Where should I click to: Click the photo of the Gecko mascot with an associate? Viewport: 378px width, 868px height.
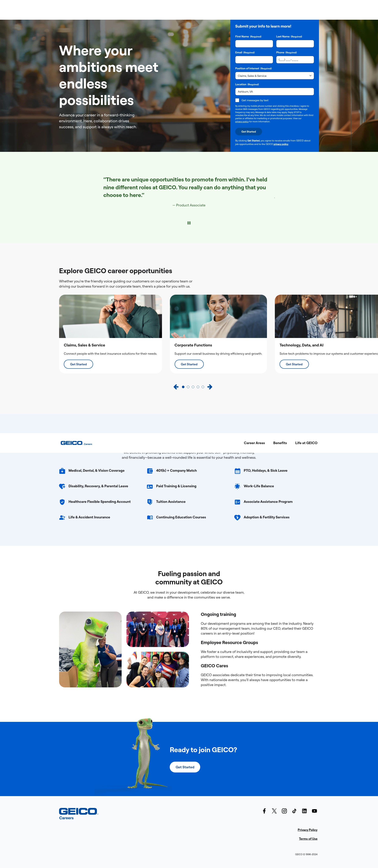pos(90,649)
